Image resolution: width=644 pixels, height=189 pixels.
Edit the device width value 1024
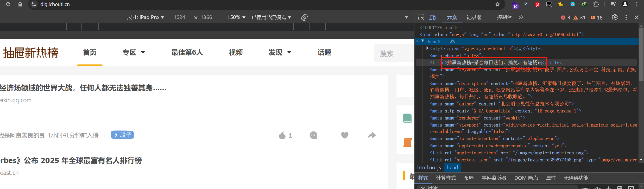tap(179, 17)
